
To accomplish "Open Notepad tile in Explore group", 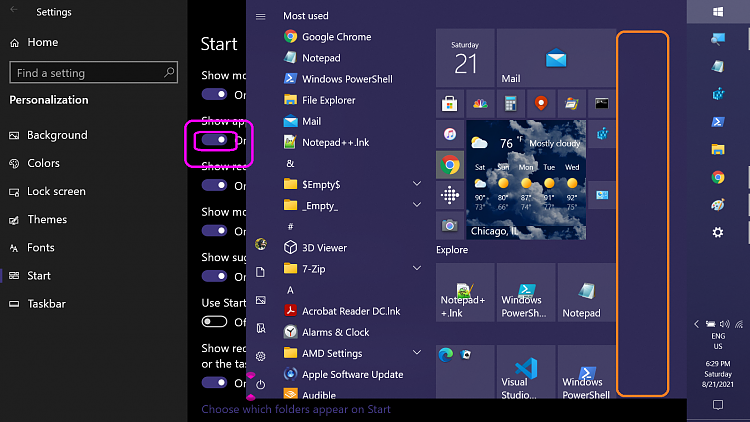I will [586, 292].
